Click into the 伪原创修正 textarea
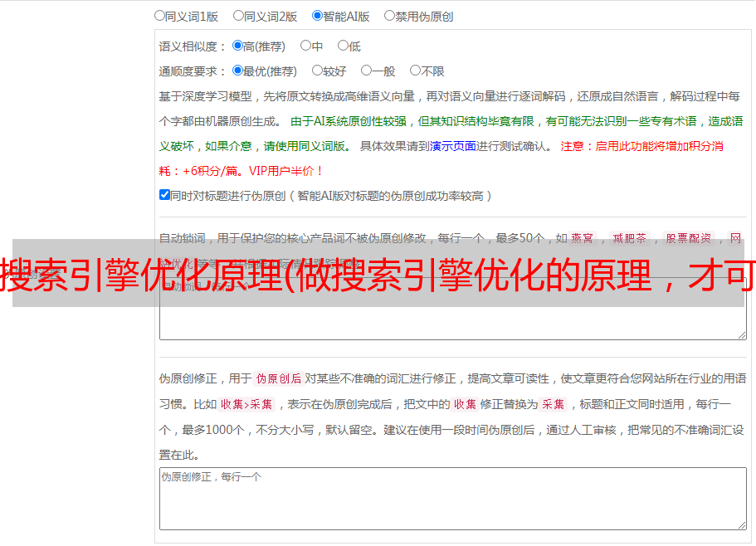 point(453,499)
